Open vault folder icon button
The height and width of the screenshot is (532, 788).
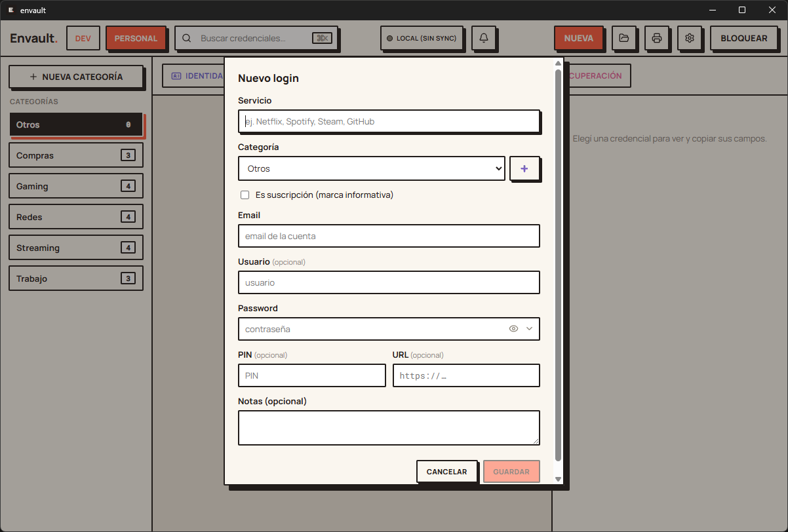(624, 38)
